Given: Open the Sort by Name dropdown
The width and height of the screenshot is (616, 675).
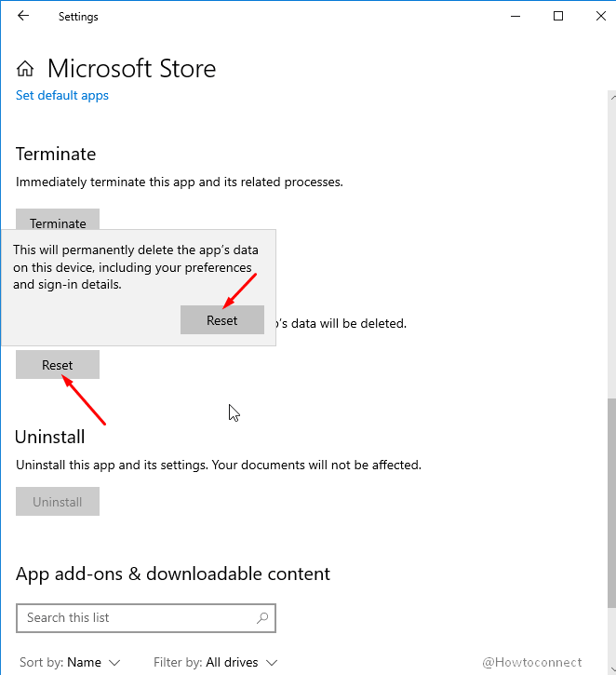Looking at the screenshot, I should tap(70, 662).
